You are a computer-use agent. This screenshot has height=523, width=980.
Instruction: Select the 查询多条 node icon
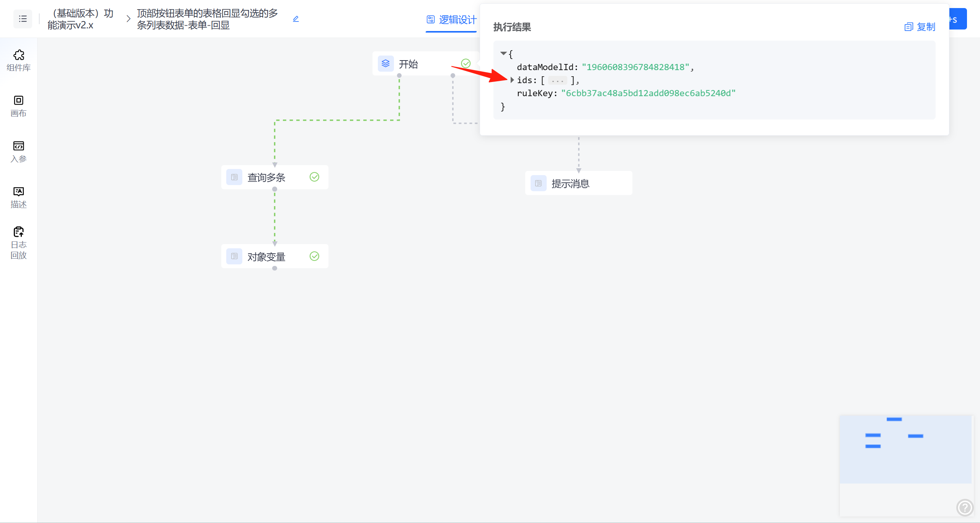click(234, 177)
